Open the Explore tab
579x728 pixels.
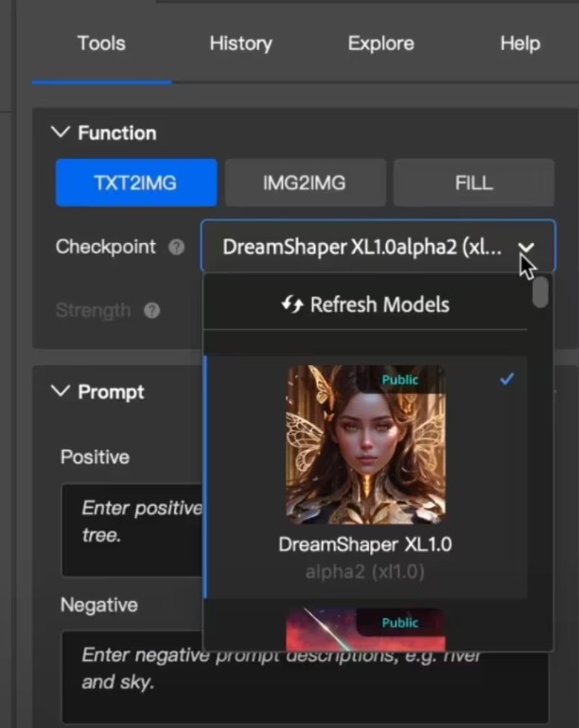click(x=381, y=43)
